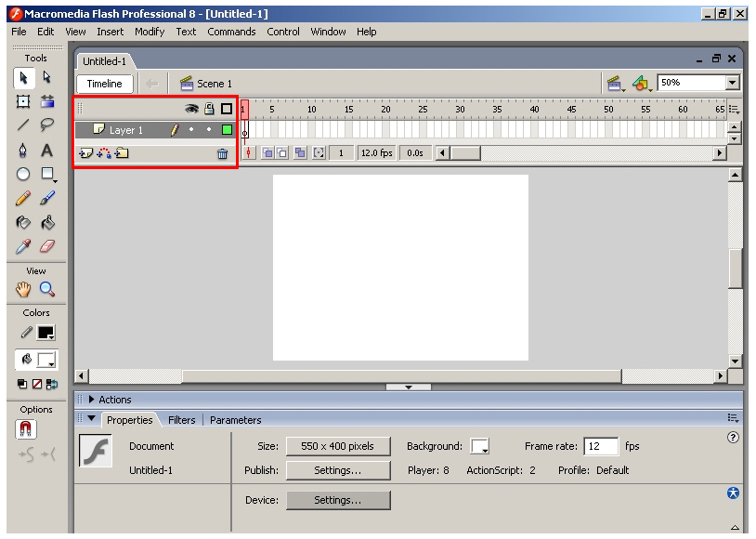Toggle Lock All Layers padlock icon

pos(209,109)
